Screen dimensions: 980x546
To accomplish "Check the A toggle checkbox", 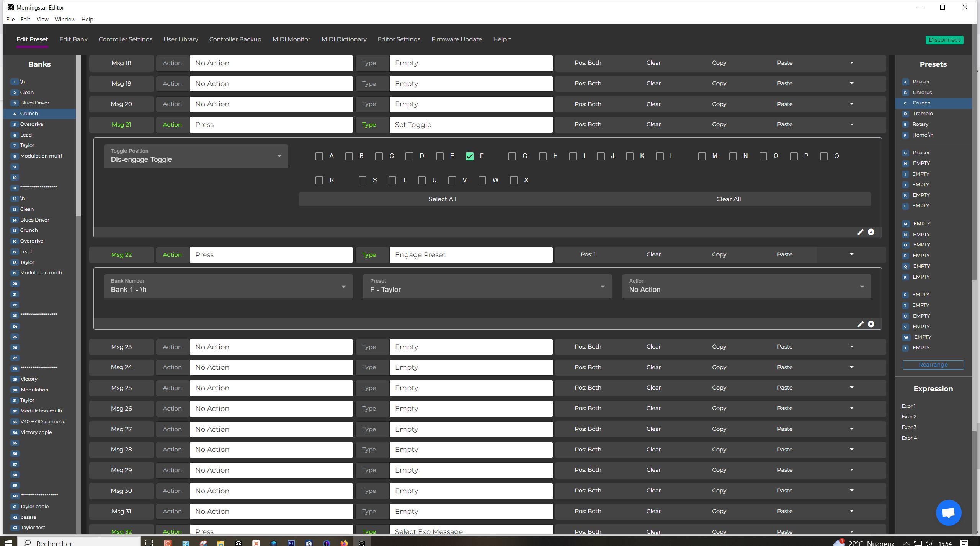I will pyautogui.click(x=319, y=156).
